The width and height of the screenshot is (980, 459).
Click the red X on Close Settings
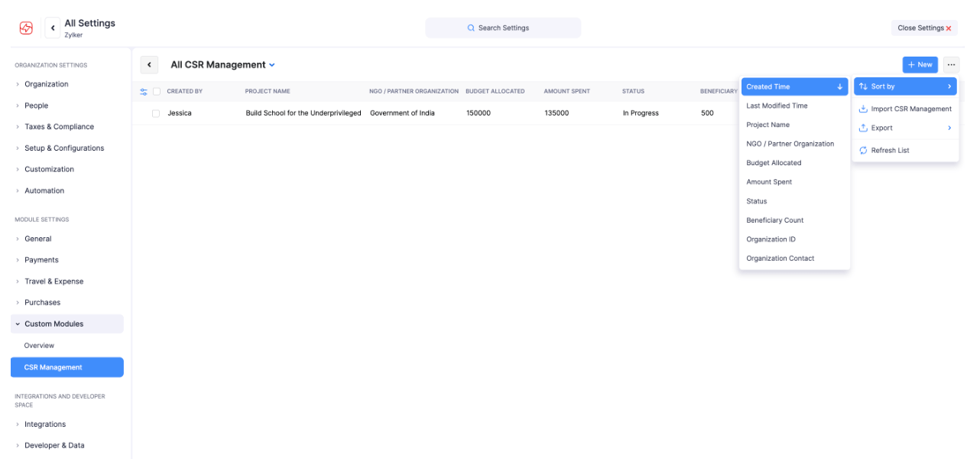949,28
